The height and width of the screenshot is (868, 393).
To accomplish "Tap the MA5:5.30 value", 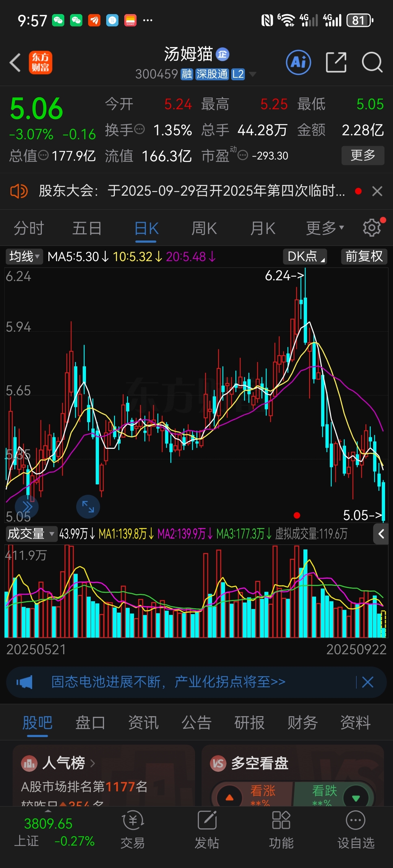I will tap(78, 257).
